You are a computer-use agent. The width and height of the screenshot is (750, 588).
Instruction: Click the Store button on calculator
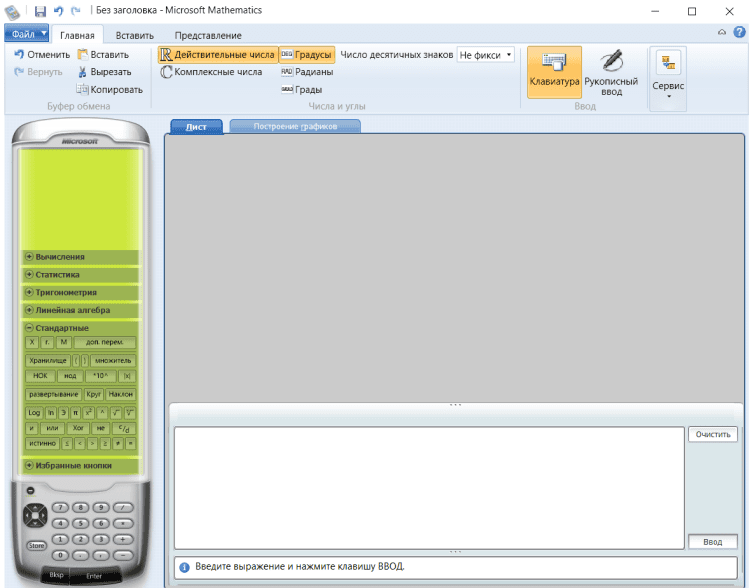(x=36, y=545)
